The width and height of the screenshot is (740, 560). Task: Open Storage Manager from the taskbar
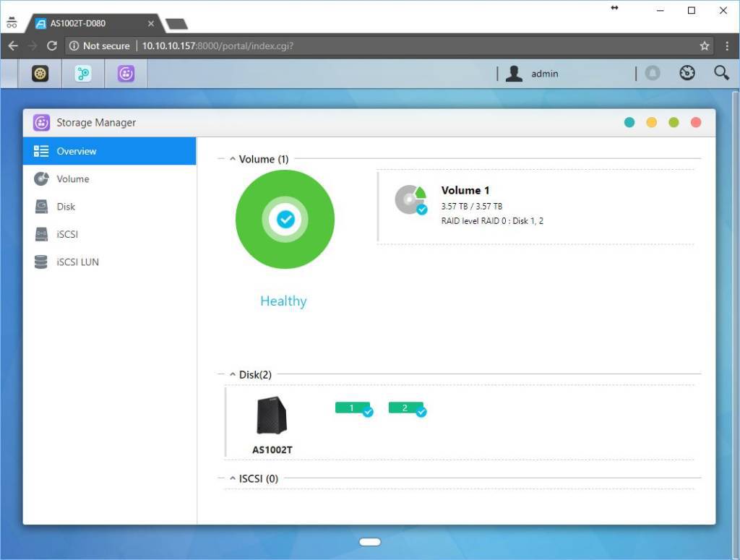(x=126, y=74)
